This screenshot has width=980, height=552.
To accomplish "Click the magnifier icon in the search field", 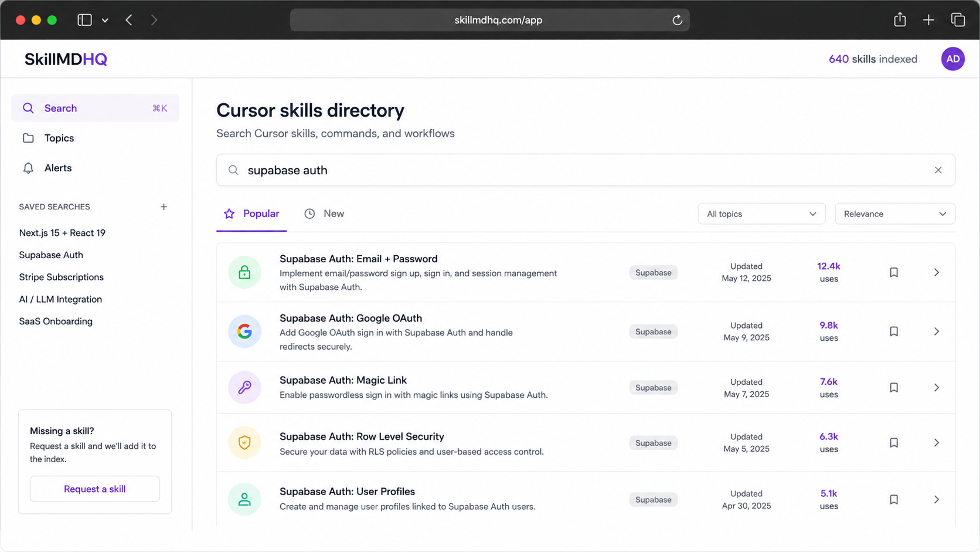I will 233,170.
